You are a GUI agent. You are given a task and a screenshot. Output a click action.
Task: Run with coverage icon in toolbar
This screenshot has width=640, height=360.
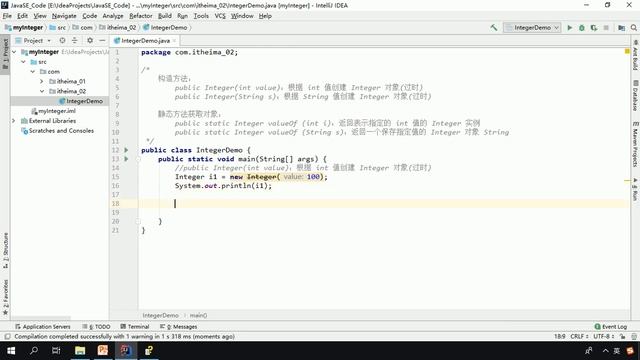coord(594,28)
